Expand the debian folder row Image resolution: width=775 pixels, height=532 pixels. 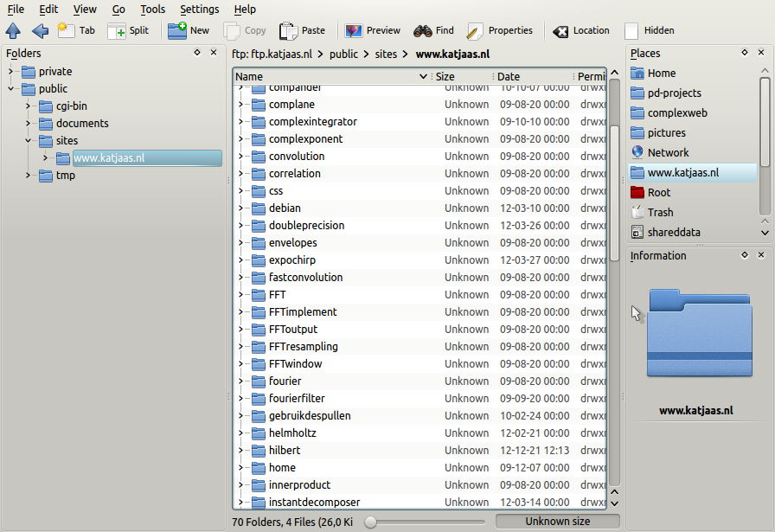240,208
